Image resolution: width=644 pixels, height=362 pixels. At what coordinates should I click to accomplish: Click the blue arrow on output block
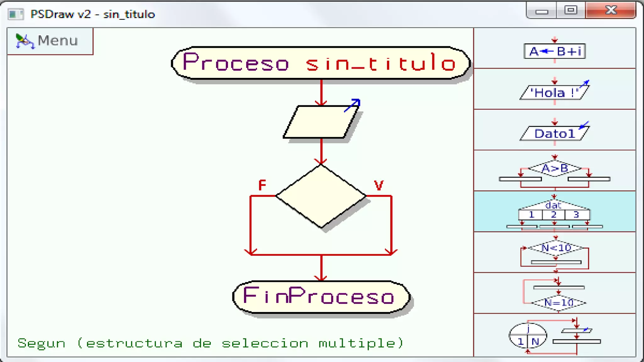pos(352,105)
